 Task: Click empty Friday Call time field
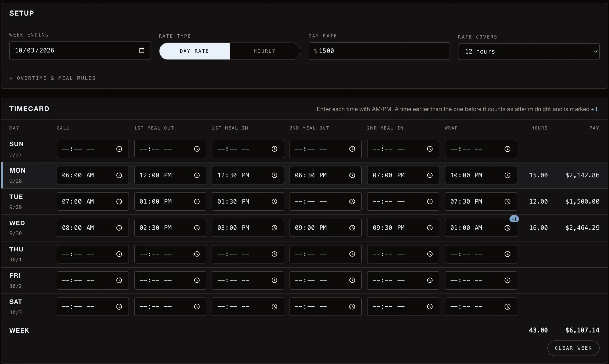92,280
